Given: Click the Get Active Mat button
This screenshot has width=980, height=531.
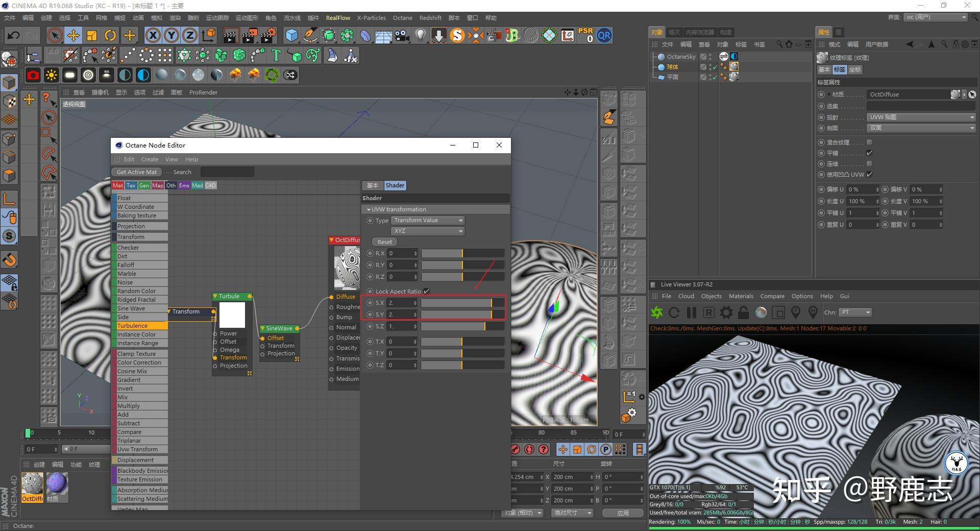Looking at the screenshot, I should point(136,172).
